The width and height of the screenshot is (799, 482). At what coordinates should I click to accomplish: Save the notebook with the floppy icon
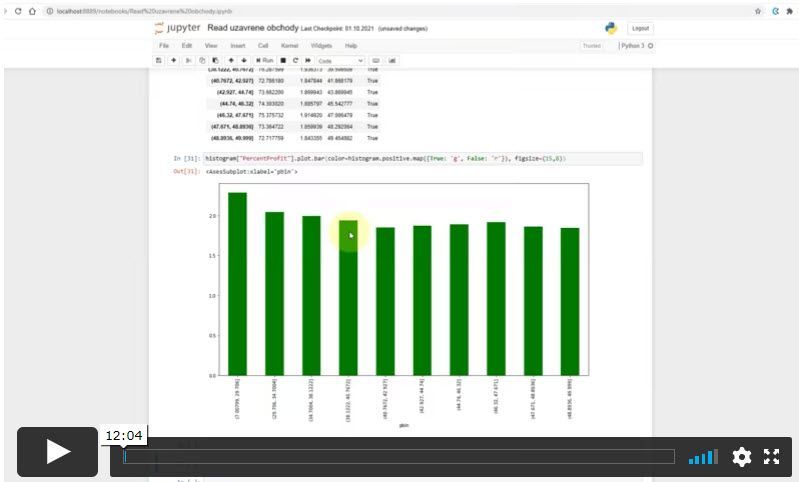pyautogui.click(x=159, y=61)
